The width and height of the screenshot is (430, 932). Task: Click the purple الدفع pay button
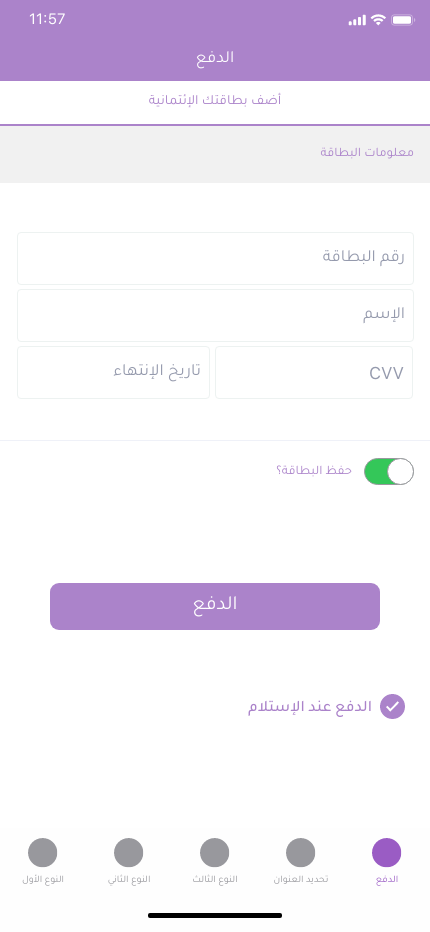point(215,606)
